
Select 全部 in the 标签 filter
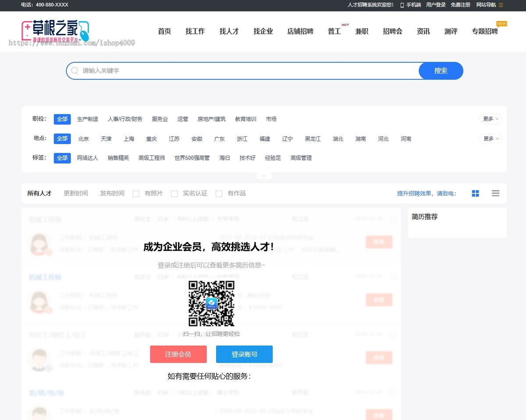point(62,158)
